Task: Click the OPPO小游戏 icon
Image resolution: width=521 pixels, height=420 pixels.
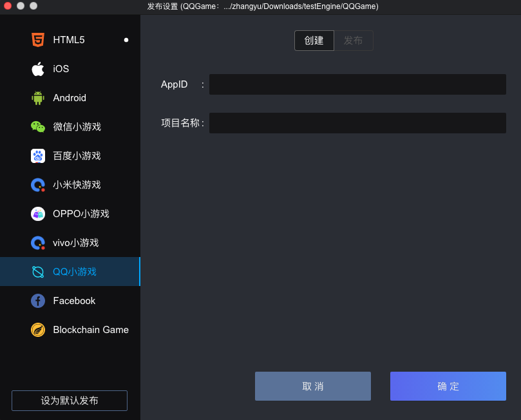Action: pos(38,214)
